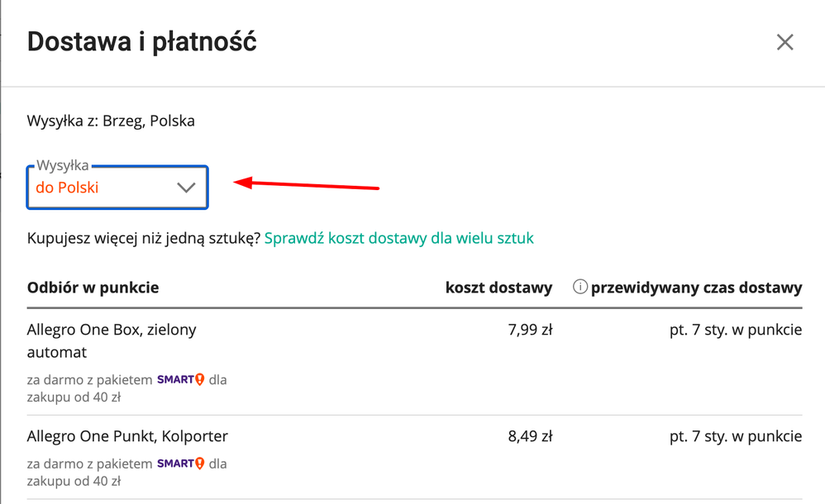Click the red arrow pointing at Wysyłka dropdown

306,184
